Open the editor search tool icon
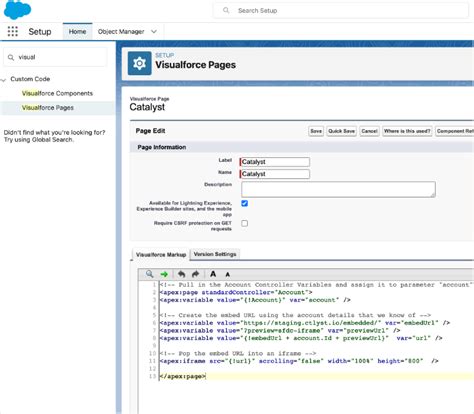The image size is (474, 414). (149, 274)
